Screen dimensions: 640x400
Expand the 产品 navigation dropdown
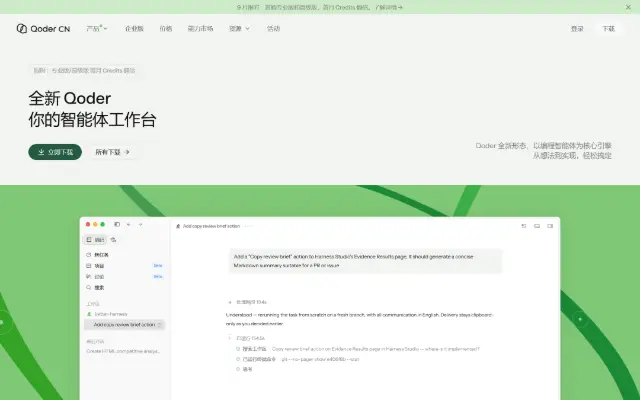point(97,29)
